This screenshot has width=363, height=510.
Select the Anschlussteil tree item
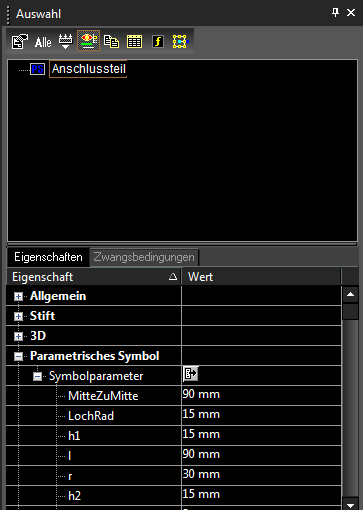(88, 69)
